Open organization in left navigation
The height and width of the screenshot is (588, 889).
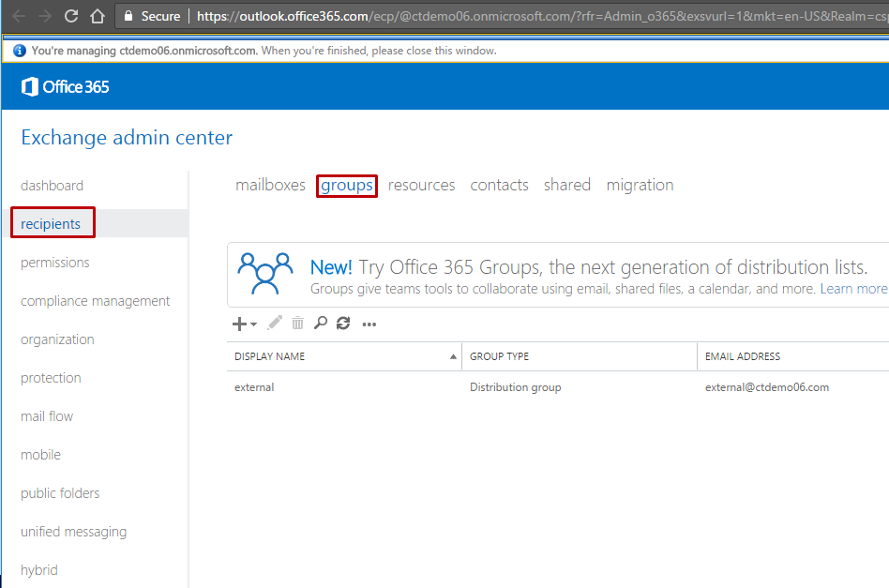point(57,339)
